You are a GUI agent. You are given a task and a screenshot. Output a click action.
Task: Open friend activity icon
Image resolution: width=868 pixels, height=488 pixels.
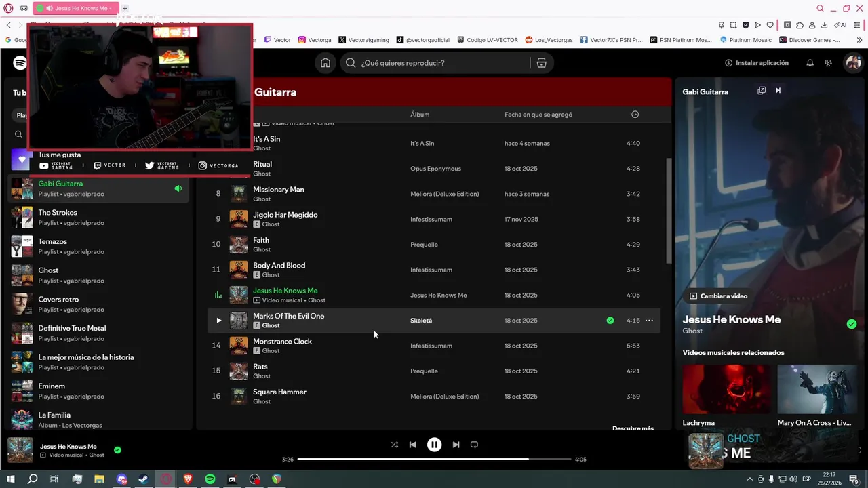(828, 63)
